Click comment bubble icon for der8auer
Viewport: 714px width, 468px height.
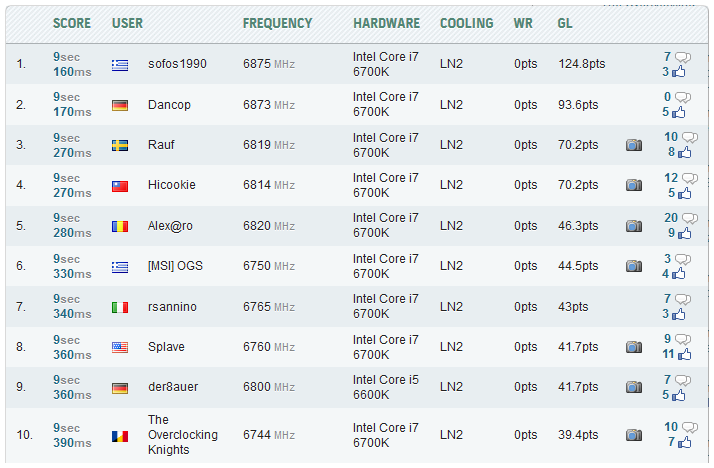(x=683, y=380)
